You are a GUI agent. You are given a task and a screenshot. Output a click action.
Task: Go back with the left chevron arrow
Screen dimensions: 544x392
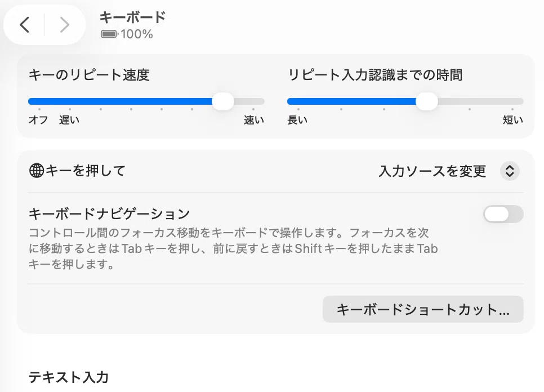[24, 25]
